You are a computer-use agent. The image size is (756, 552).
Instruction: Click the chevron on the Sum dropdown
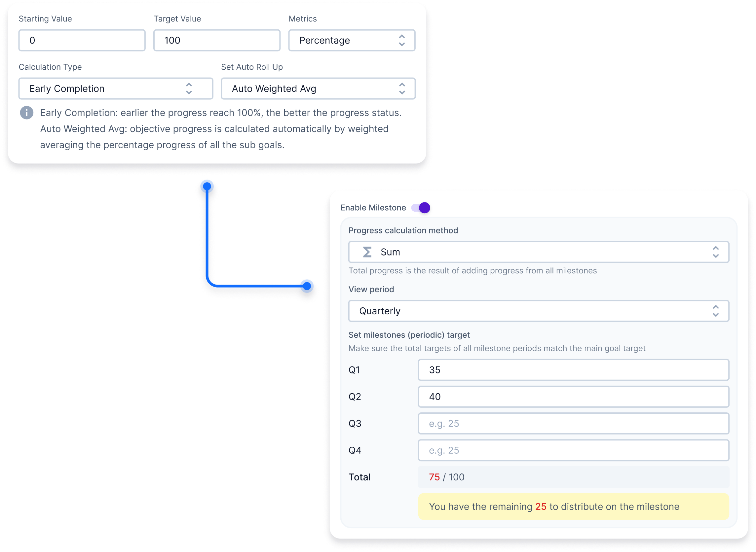pyautogui.click(x=716, y=252)
